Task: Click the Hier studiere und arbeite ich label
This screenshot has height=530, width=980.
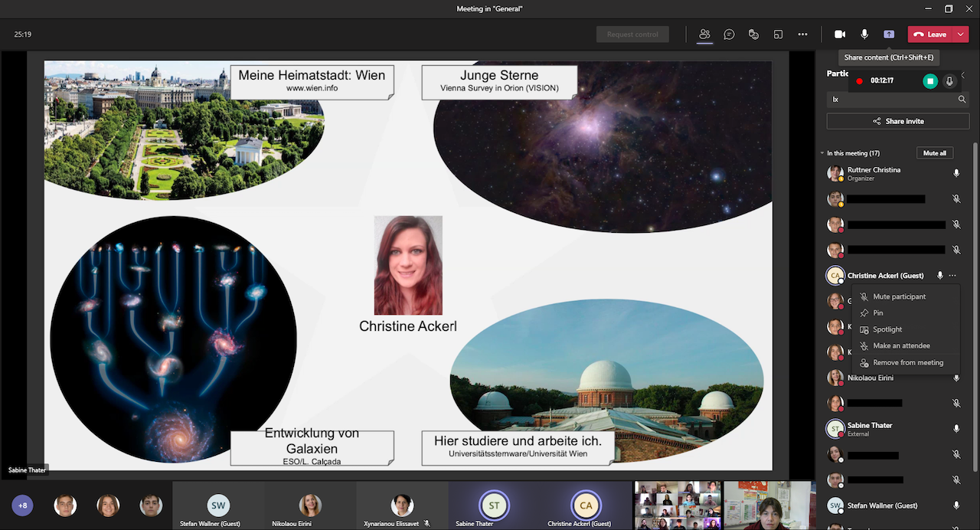Action: (x=518, y=440)
